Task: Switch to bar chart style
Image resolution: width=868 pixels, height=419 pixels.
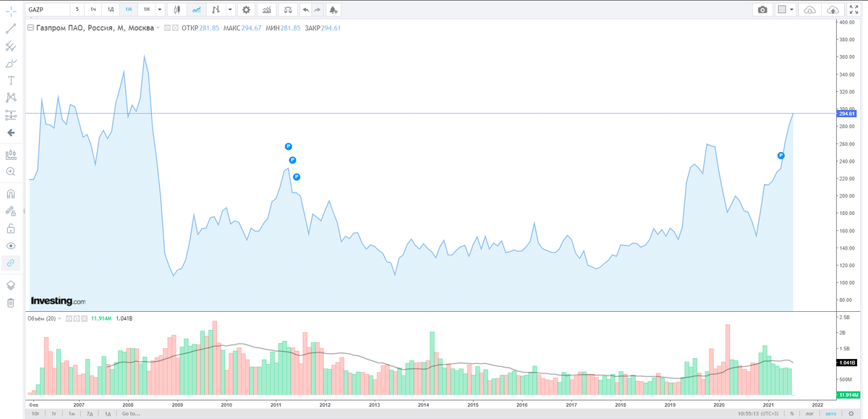Action: pyautogui.click(x=216, y=9)
